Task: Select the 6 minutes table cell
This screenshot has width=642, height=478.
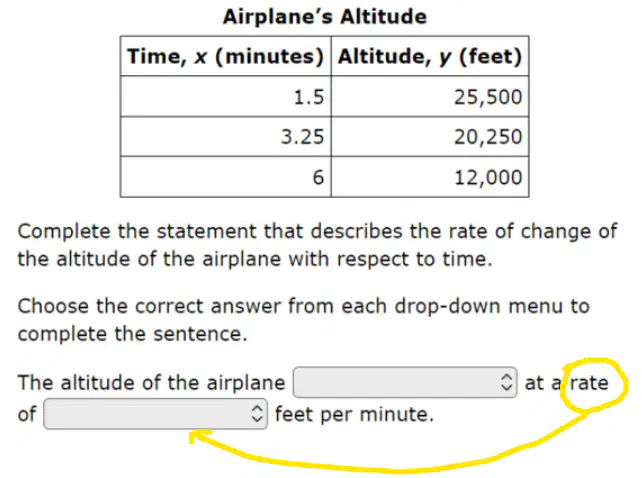Action: [x=226, y=177]
